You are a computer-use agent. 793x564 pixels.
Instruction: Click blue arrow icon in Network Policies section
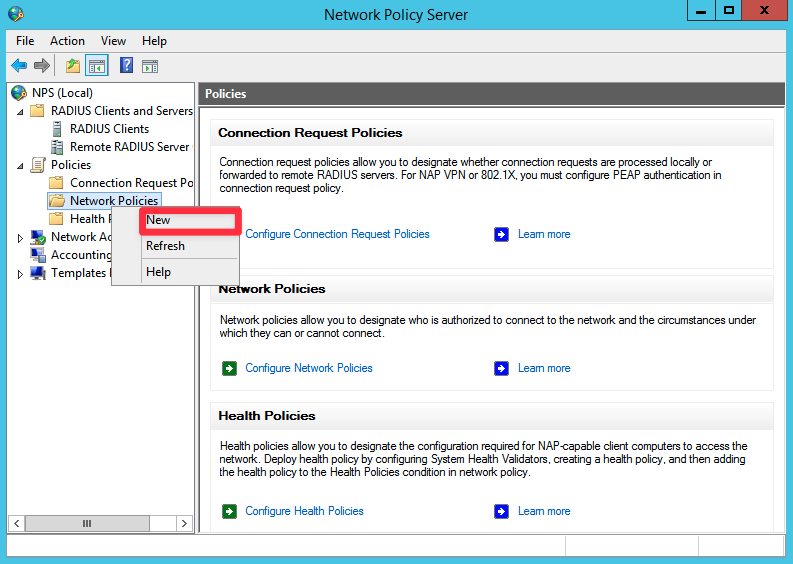(x=501, y=368)
